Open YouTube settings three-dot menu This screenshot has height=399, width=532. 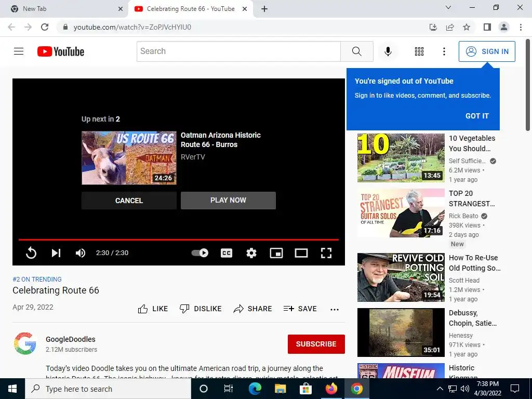tap(444, 51)
